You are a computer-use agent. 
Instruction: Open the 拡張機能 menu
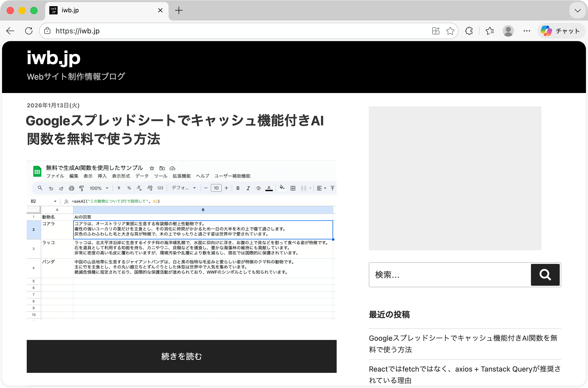181,176
